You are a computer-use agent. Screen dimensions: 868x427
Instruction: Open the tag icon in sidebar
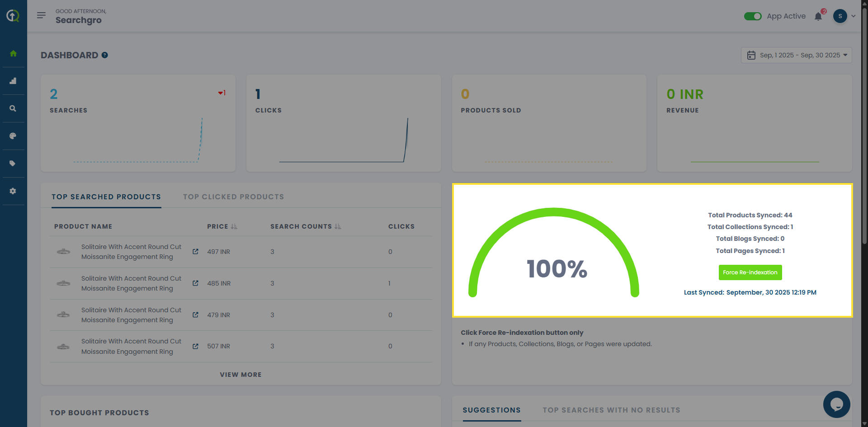13,164
